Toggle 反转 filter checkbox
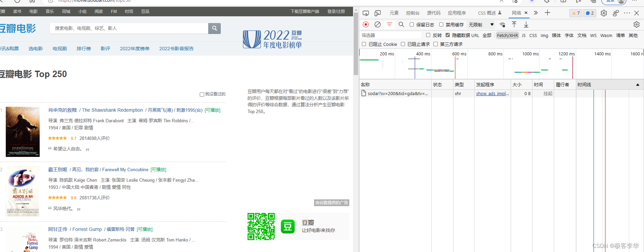The height and width of the screenshot is (252, 644). (428, 35)
